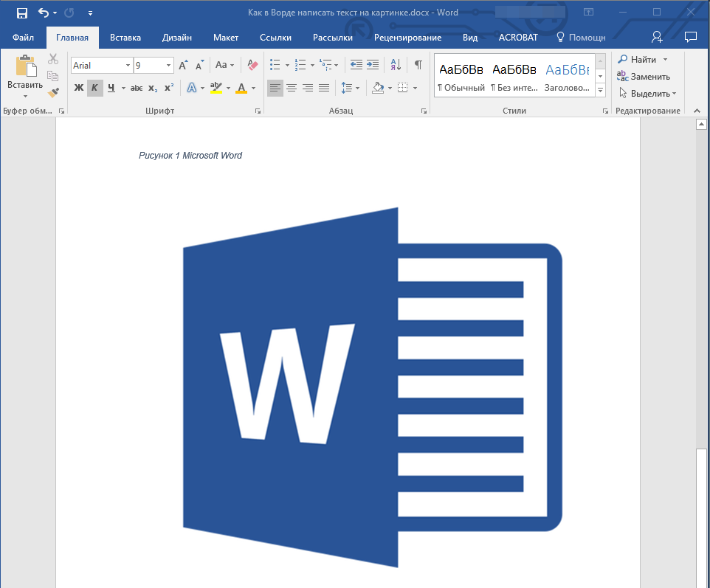Screen dimensions: 710x588
Task: Click the Clear All Formatting eraser icon
Action: (253, 65)
